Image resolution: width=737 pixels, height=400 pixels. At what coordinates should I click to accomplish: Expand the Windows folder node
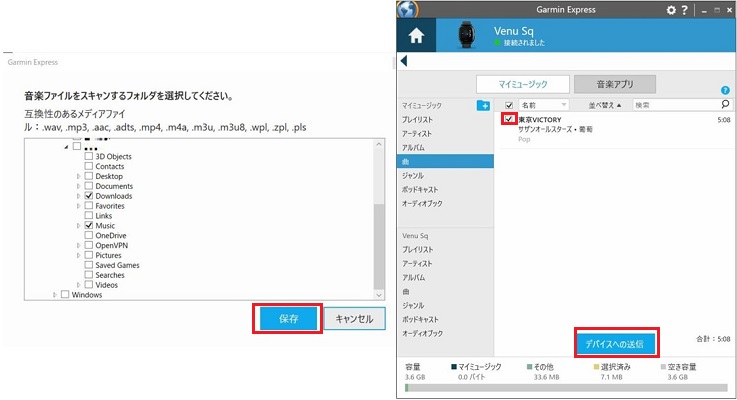coord(55,295)
